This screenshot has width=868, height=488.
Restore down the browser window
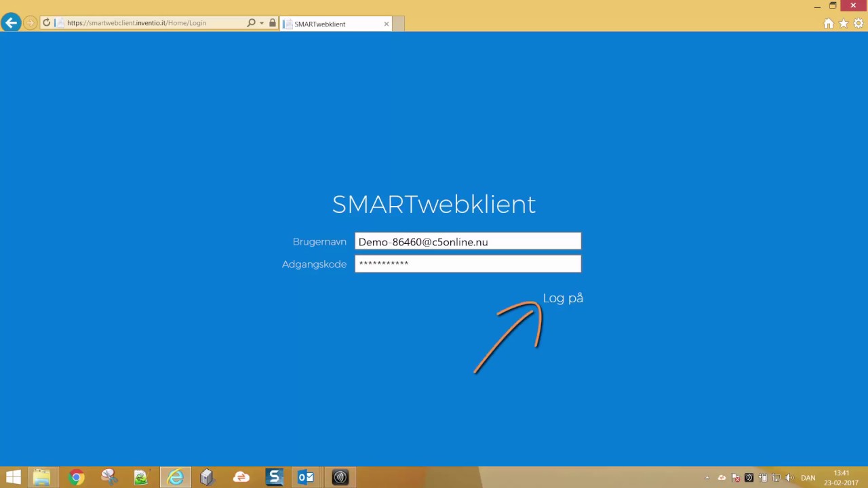(833, 6)
